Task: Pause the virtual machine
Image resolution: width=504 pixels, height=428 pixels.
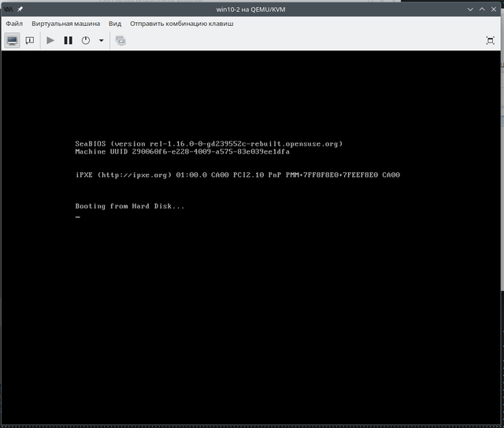Action: (69, 40)
